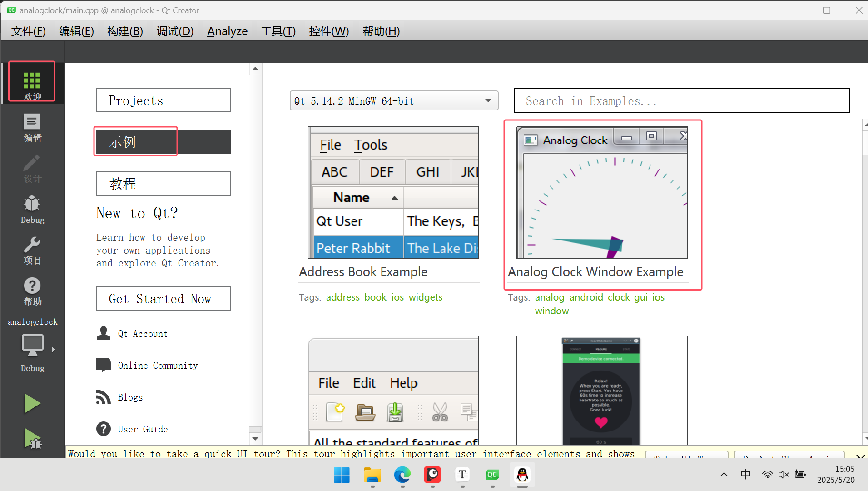868x491 pixels.
Task: Open analogclock kit selector monitor icon
Action: tap(32, 346)
